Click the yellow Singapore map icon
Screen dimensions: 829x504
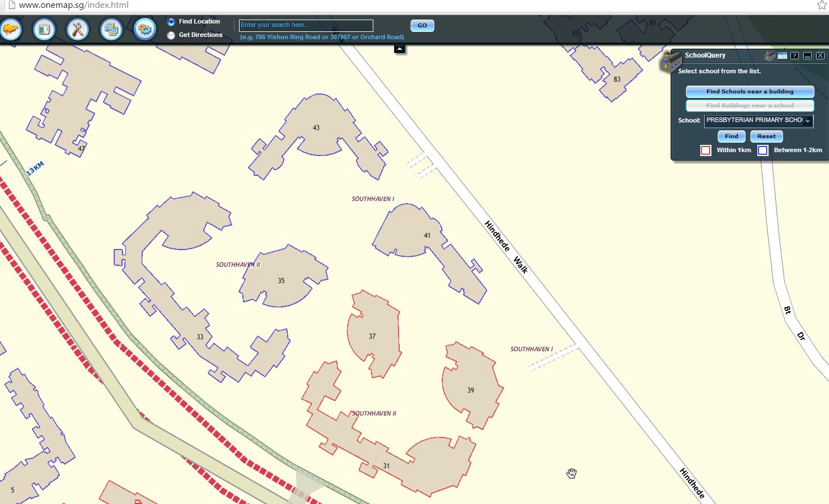(x=11, y=29)
